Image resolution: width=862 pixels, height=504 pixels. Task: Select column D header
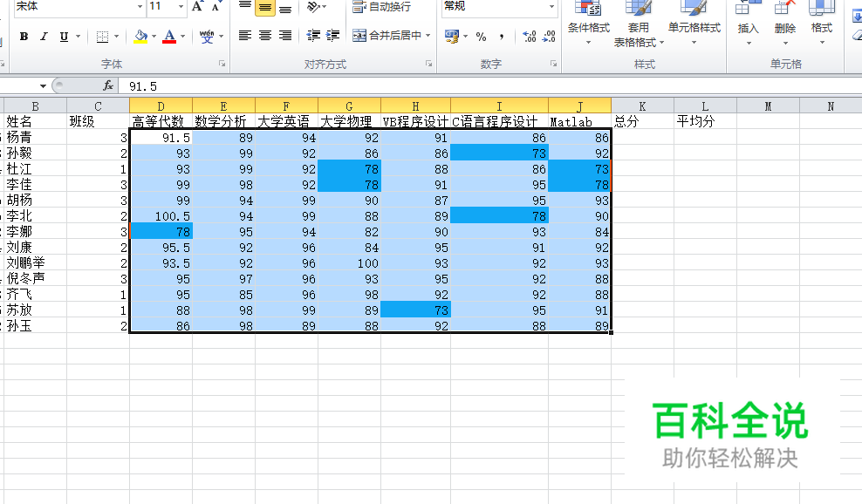pos(161,106)
